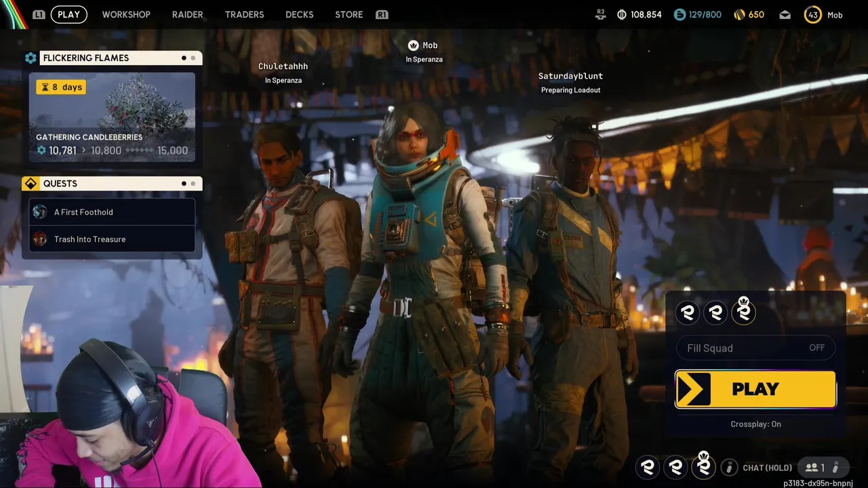Viewport: 868px width, 488px height.
Task: Click the yellow Quests diamond icon
Action: click(x=31, y=184)
